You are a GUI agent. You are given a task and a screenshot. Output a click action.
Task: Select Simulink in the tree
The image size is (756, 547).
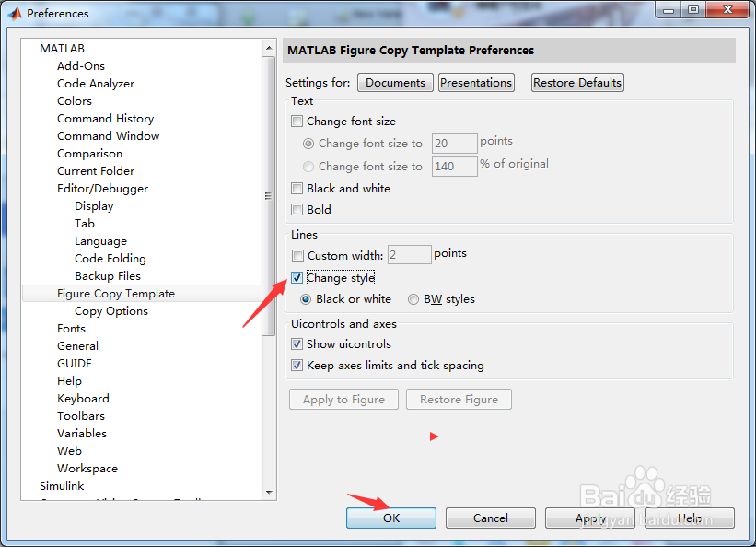62,485
